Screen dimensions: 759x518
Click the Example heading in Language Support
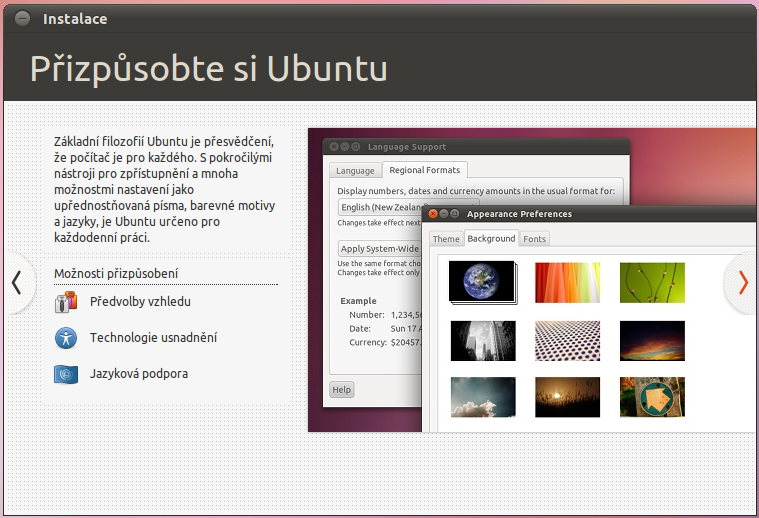pos(358,301)
